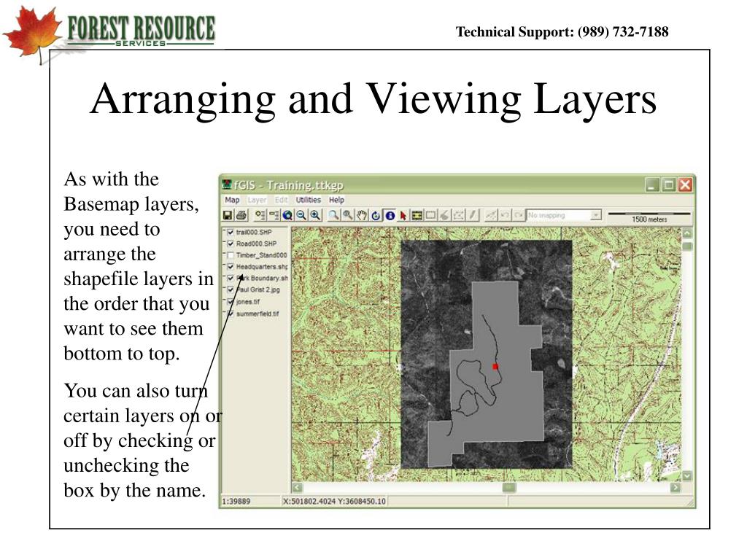The image size is (747, 560).
Task: Uncheck the Park Boundary.shp layer checkbox
Action: 231,278
